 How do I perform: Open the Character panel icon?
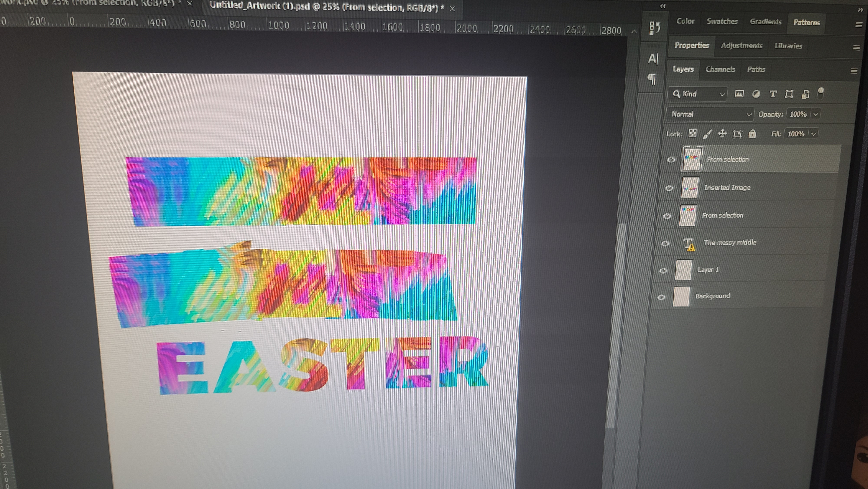(x=653, y=59)
